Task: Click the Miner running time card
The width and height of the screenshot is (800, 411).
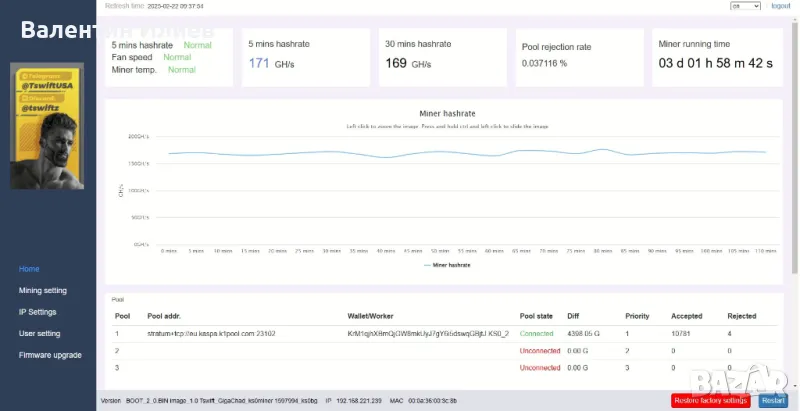Action: 715,56
